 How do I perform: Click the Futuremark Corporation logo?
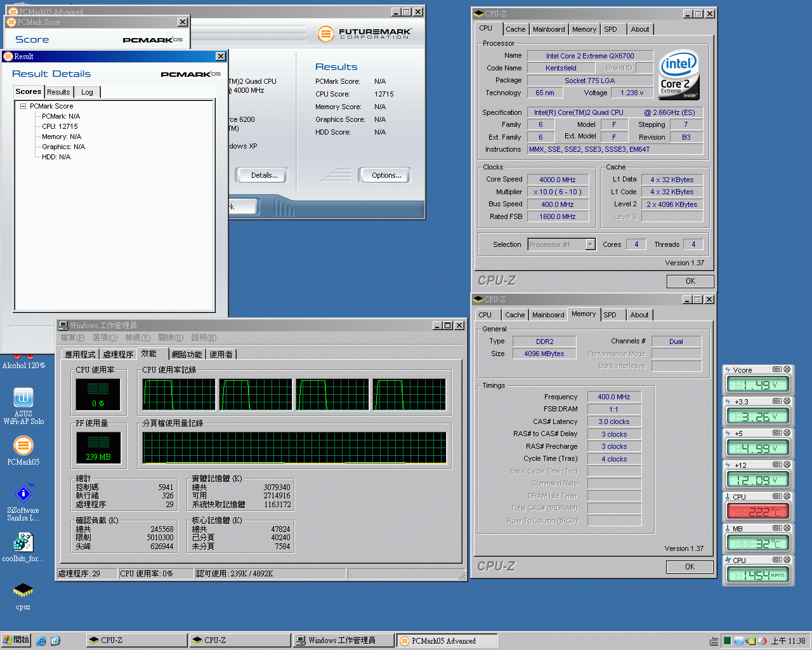tap(365, 33)
